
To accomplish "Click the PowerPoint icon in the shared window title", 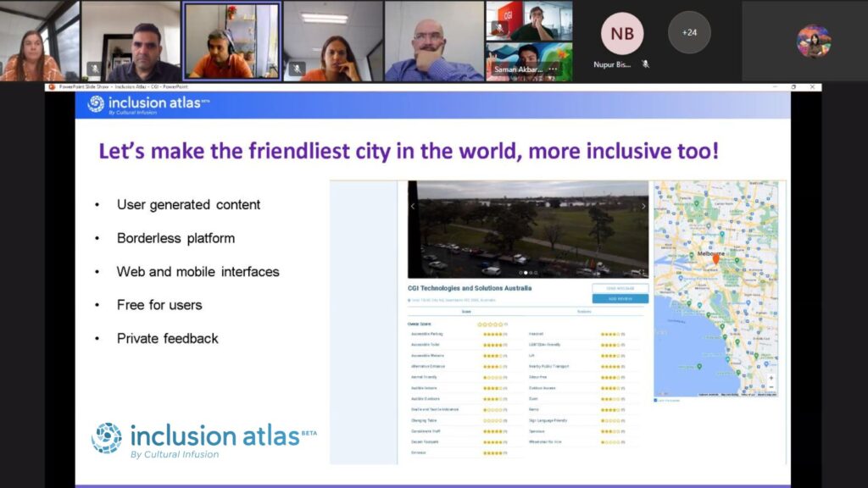I will click(x=52, y=87).
